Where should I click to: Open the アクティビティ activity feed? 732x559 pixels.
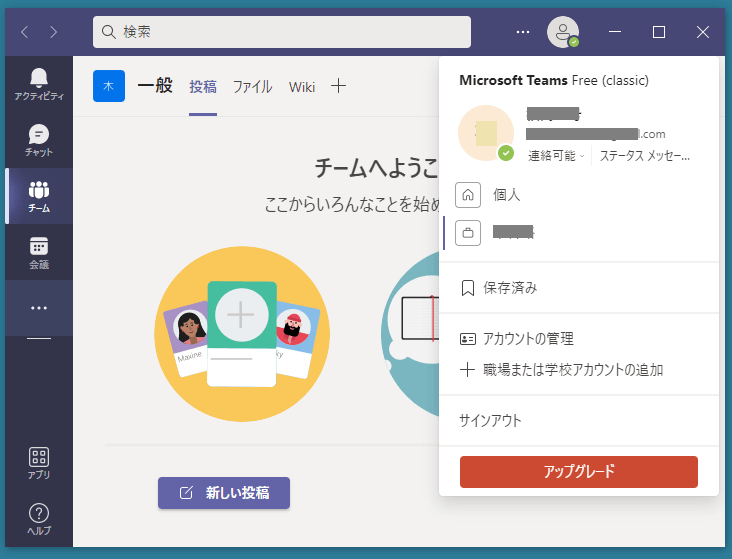point(39,85)
